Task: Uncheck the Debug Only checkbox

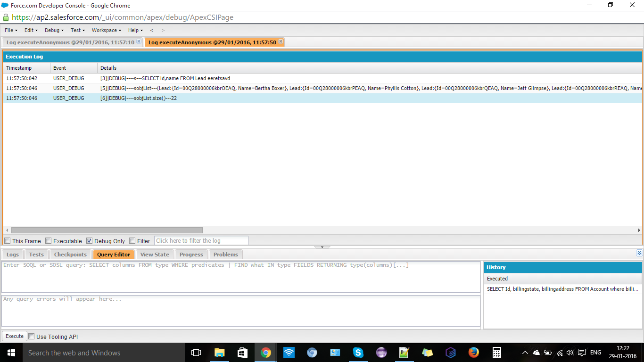Action: pos(90,241)
